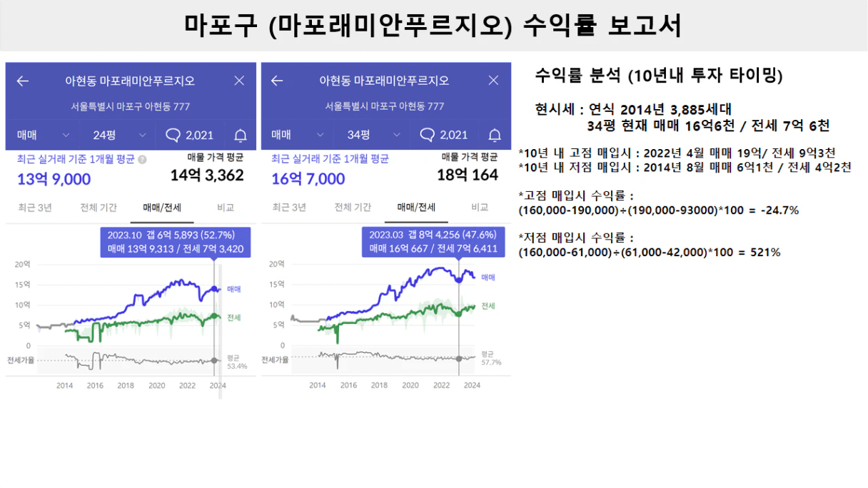Close the 24평 panel with its X icon
This screenshot has width=868, height=488.
pos(239,81)
